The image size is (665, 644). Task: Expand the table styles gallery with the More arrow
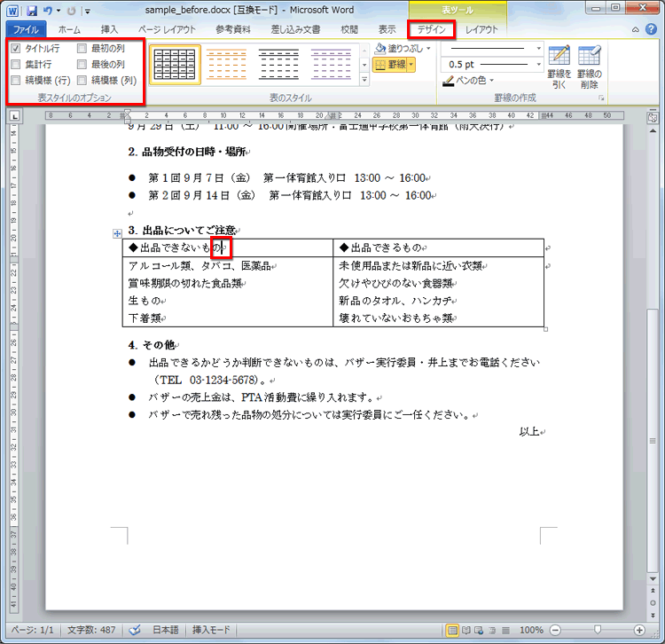364,79
